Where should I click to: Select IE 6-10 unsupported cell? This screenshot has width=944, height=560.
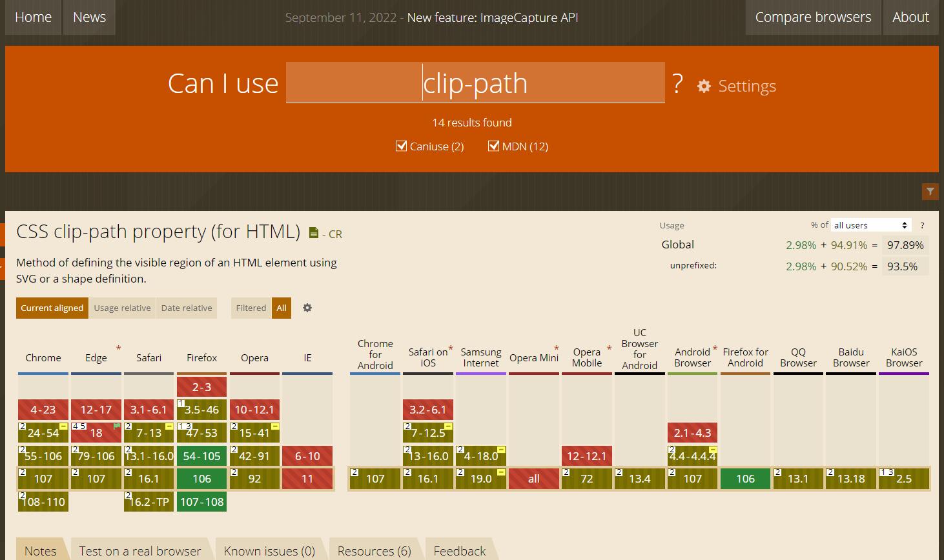(307, 455)
